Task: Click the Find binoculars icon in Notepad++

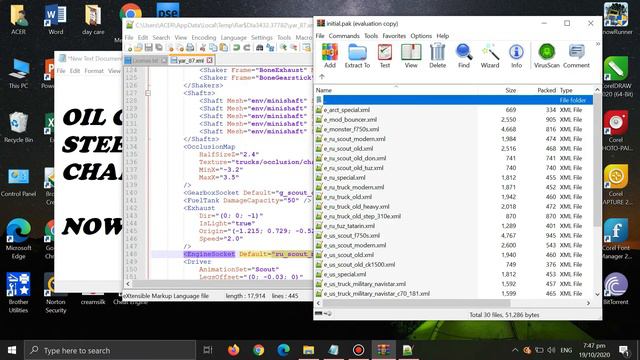Action: (259, 48)
